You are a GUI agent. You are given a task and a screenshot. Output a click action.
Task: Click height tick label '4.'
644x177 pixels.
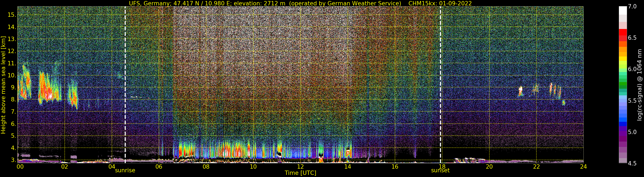click(x=14, y=148)
